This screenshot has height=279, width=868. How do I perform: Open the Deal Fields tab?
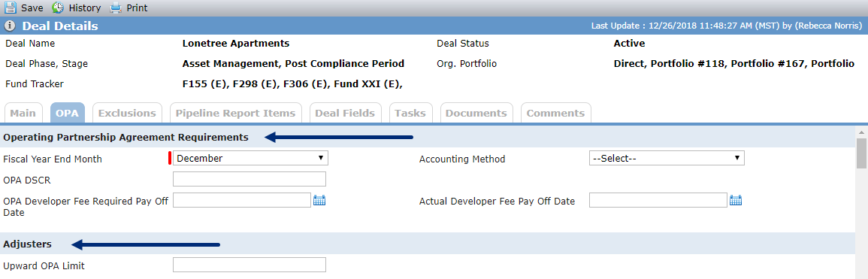click(346, 113)
